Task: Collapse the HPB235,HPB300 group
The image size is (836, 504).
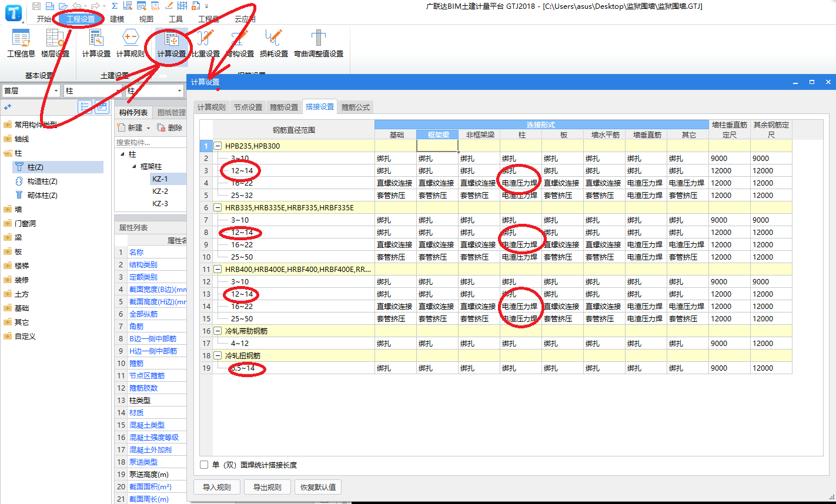Action: (218, 146)
